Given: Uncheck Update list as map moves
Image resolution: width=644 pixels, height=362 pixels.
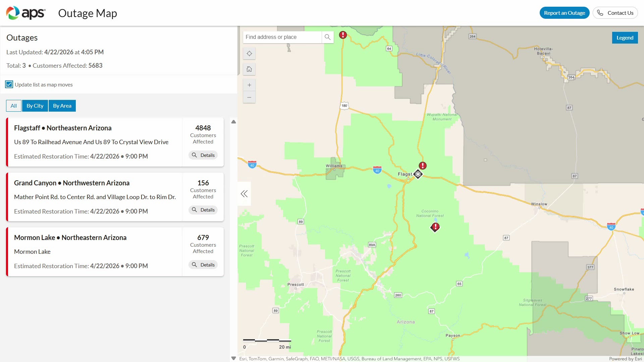Looking at the screenshot, I should 9,84.
